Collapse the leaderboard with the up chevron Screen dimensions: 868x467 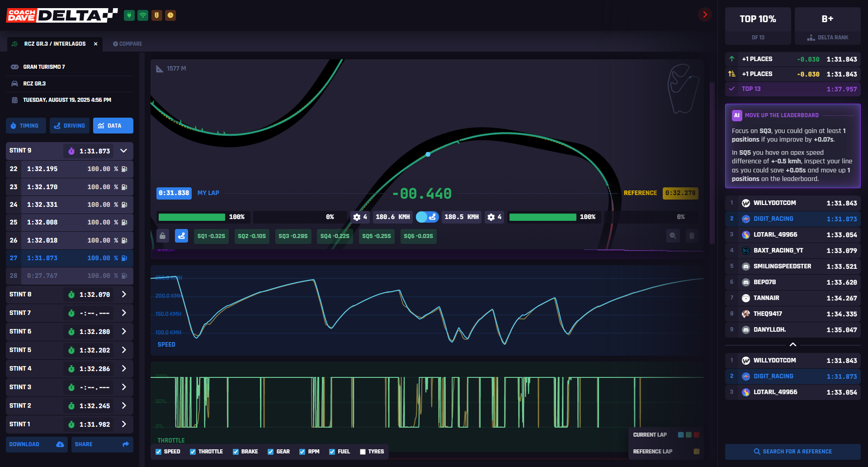(793, 344)
